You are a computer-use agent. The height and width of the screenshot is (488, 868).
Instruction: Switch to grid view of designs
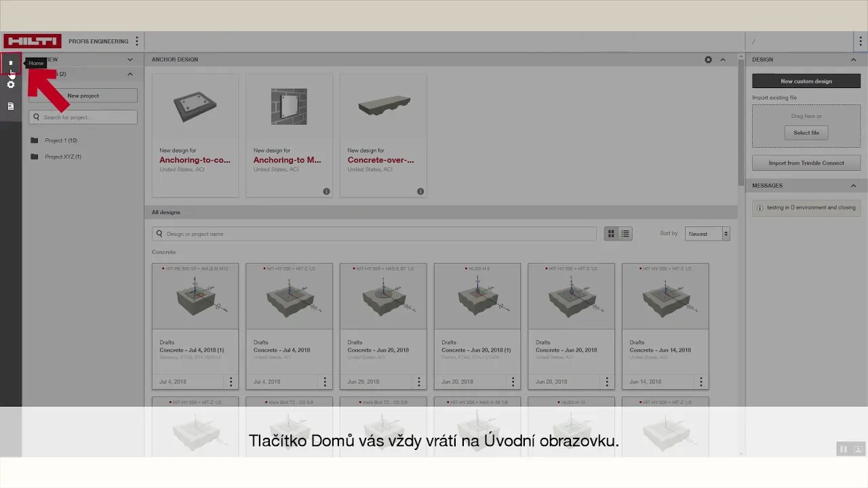point(611,234)
